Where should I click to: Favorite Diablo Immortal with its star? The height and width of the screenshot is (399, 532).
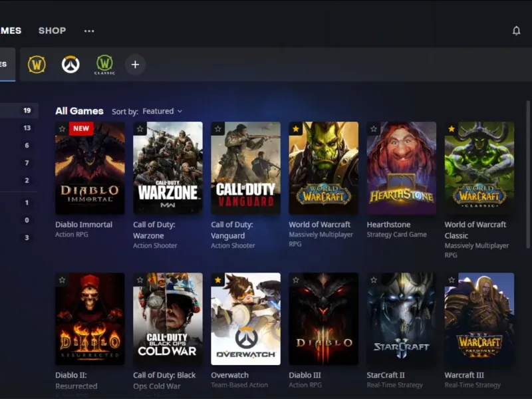[x=62, y=129]
